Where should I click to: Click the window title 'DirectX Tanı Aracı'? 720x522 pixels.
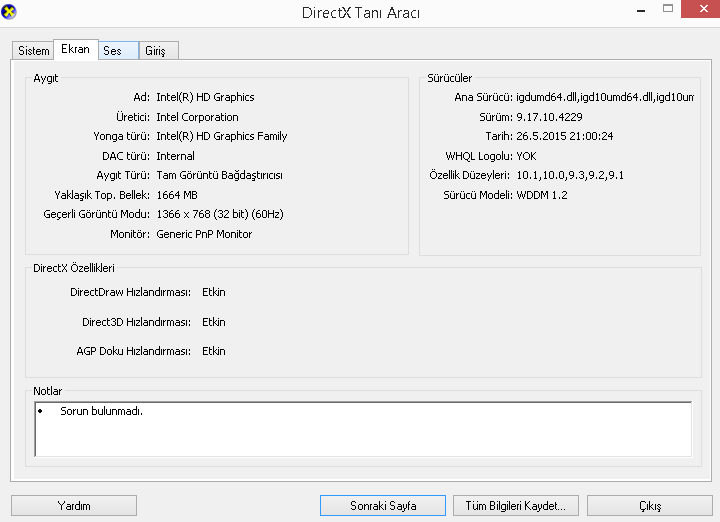pos(360,13)
